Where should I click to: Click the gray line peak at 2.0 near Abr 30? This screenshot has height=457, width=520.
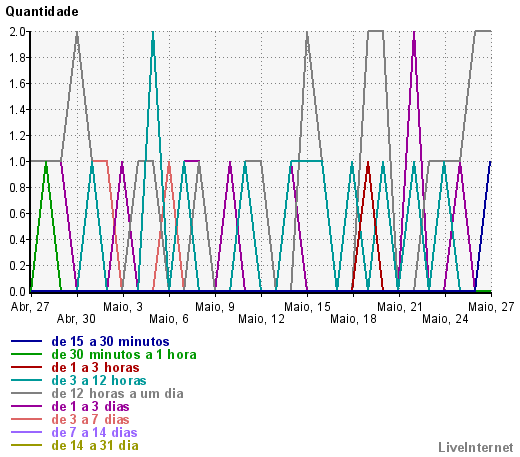77,32
